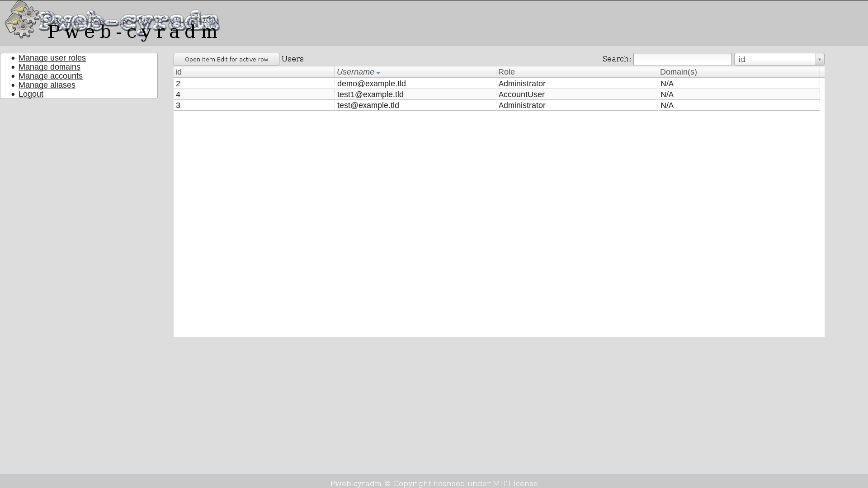The height and width of the screenshot is (488, 868).
Task: Click the Manage aliases navigation icon
Action: (x=47, y=84)
